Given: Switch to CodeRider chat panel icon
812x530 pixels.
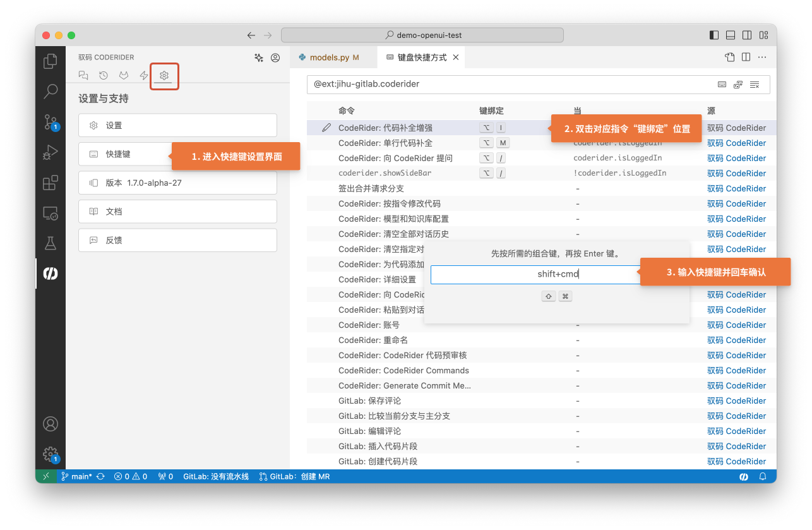Looking at the screenshot, I should pos(83,75).
